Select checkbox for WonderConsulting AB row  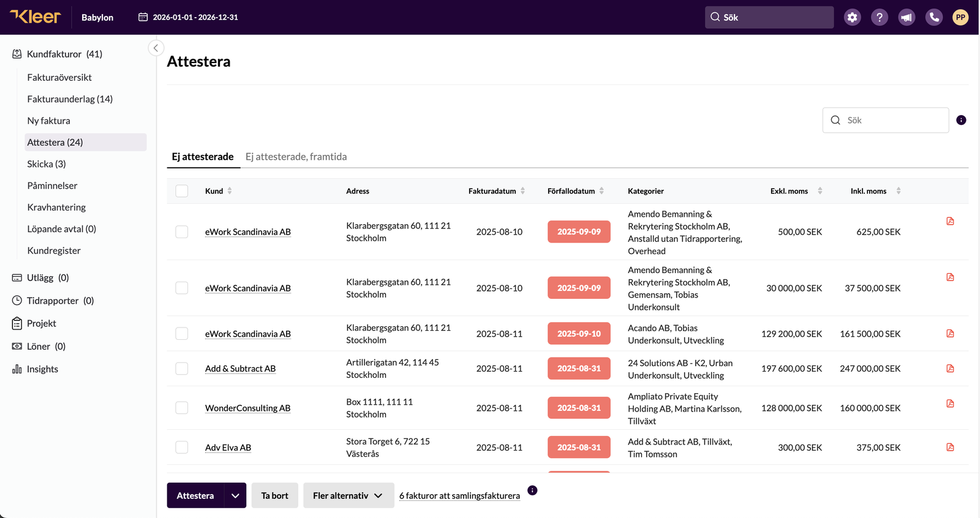[182, 408]
